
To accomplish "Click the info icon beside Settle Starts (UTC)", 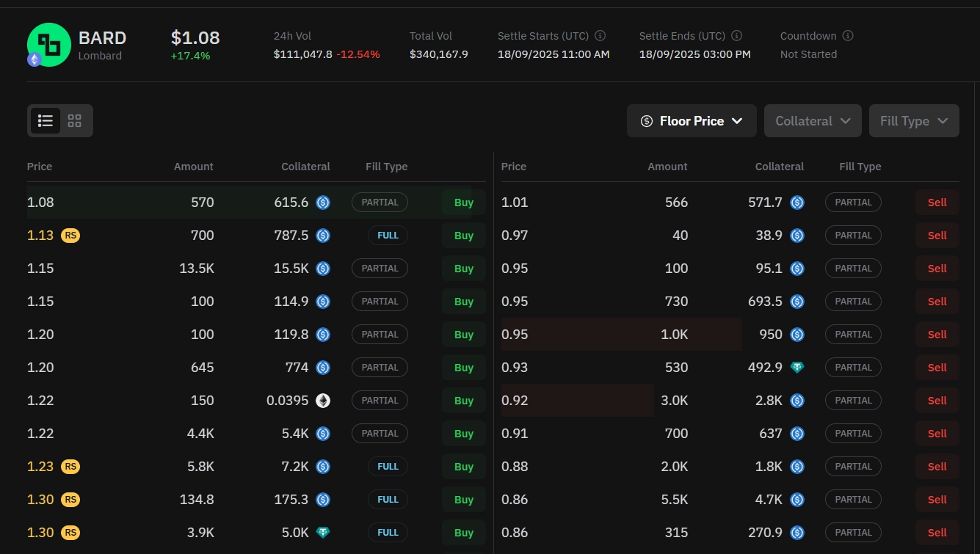I will coord(600,35).
